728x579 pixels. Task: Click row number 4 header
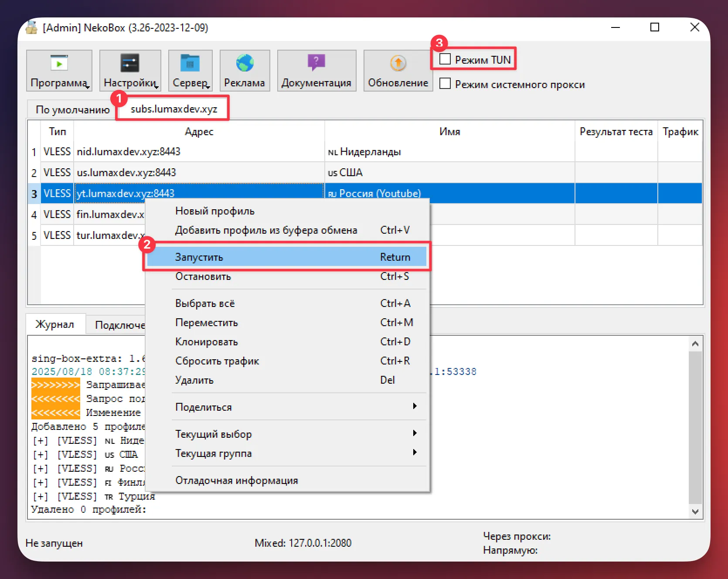point(34,215)
